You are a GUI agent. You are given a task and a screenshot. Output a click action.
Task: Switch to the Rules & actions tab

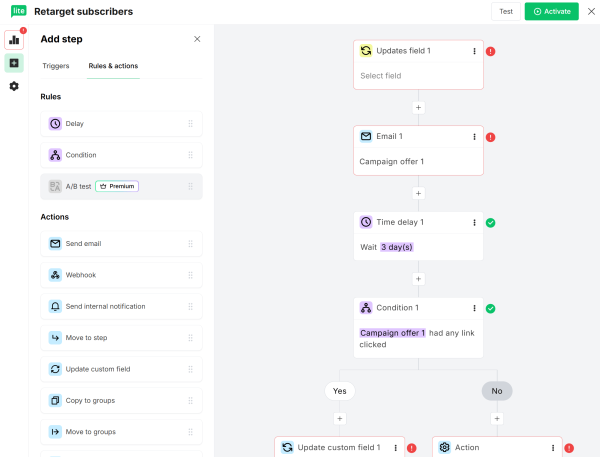click(113, 66)
